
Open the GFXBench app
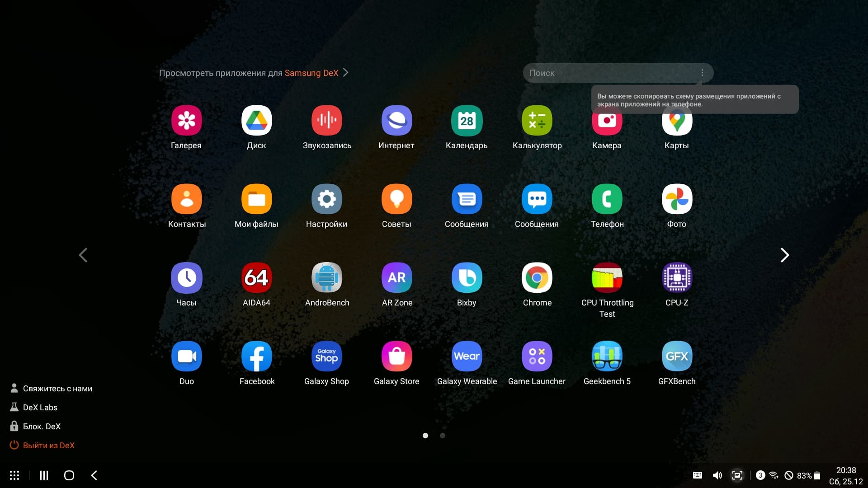click(677, 357)
